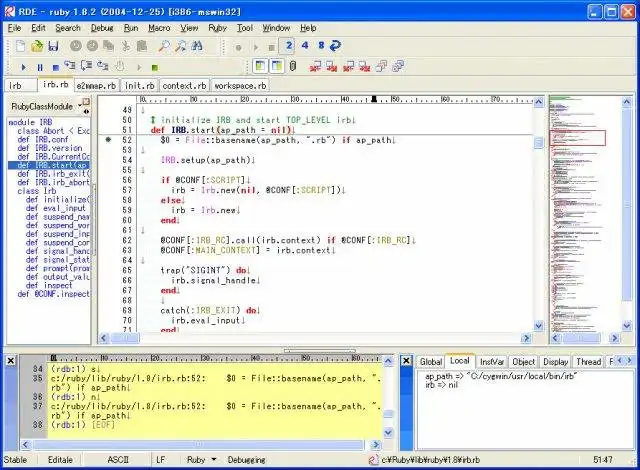The image size is (640, 470).
Task: Open a file using the folder icon
Action: click(x=37, y=46)
